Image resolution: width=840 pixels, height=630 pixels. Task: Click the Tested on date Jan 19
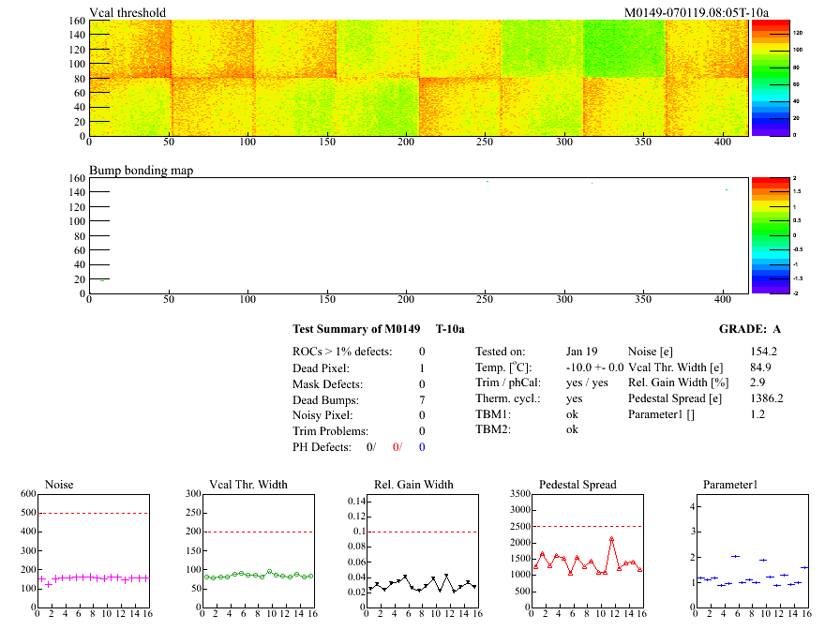pyautogui.click(x=581, y=351)
